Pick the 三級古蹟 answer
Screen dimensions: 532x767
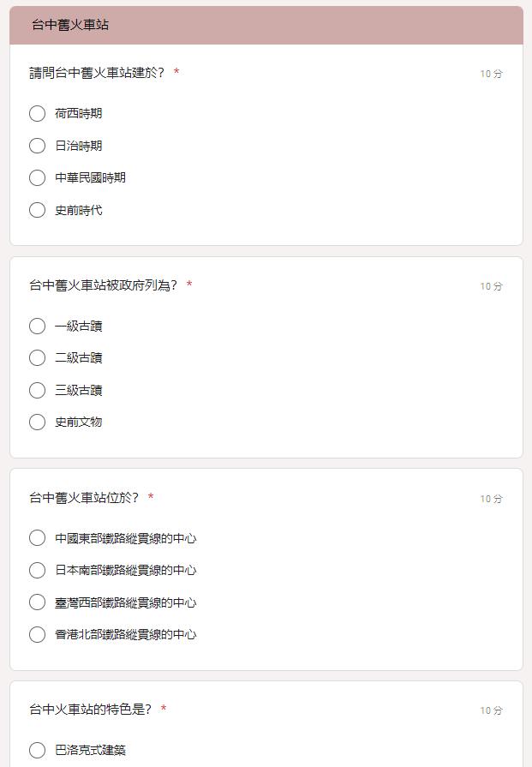[x=37, y=390]
